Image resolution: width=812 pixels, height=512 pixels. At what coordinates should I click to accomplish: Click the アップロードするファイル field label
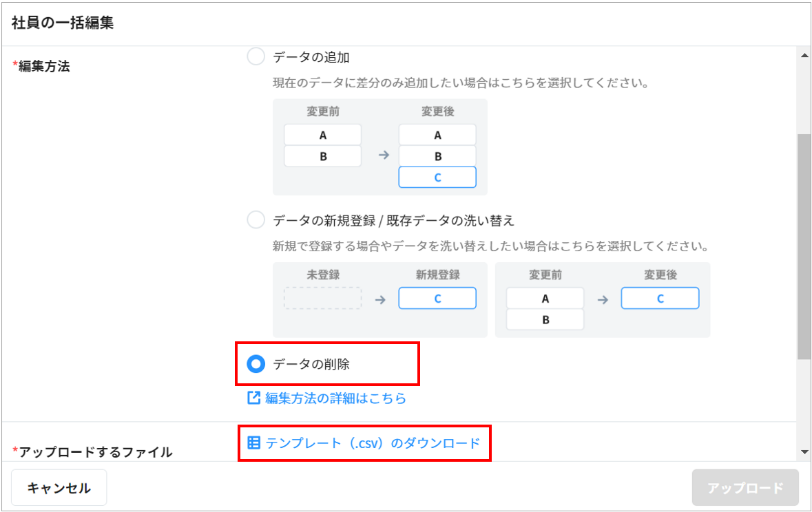pos(95,452)
